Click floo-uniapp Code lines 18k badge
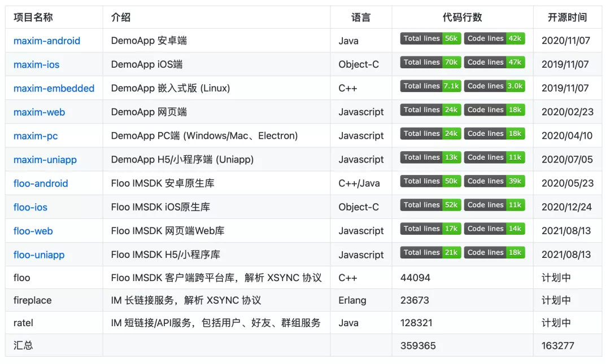 pos(494,252)
